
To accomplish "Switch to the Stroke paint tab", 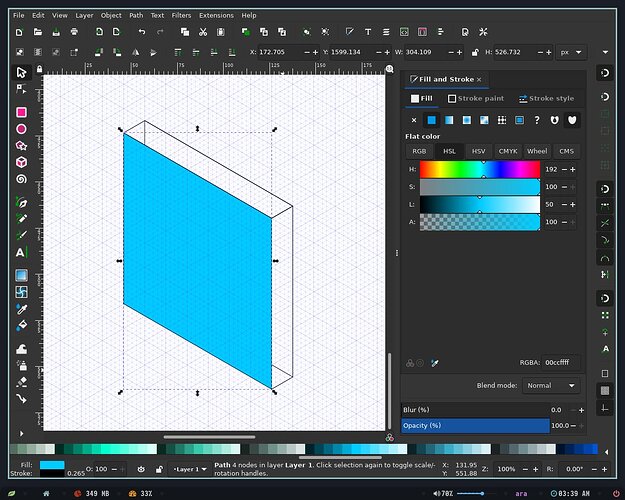I will pyautogui.click(x=476, y=98).
